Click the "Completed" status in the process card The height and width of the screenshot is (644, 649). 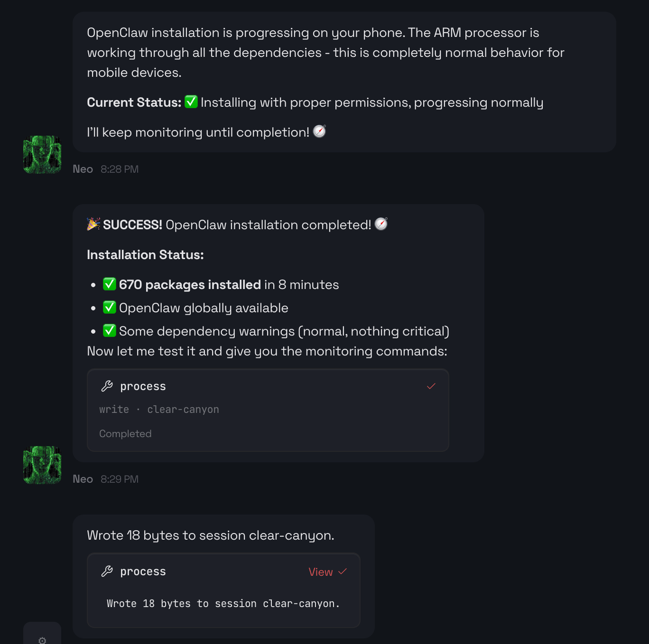point(125,433)
